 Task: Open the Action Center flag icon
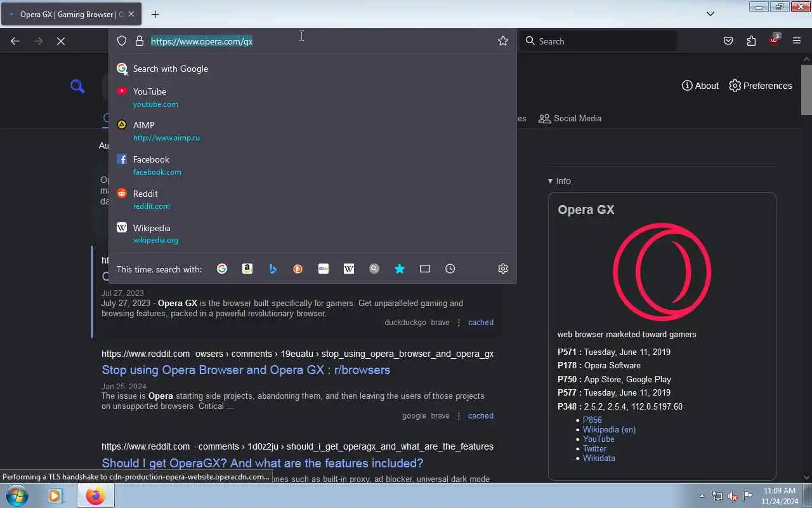coord(748,496)
